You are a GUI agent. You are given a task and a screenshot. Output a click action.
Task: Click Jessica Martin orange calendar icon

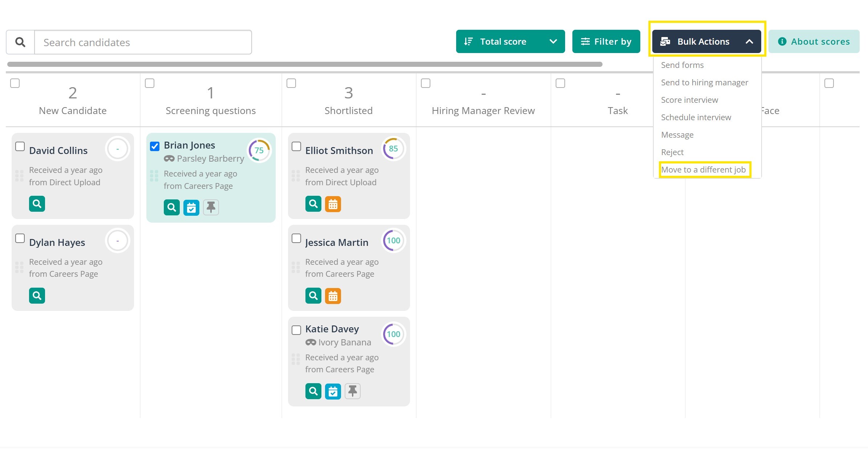pos(333,296)
